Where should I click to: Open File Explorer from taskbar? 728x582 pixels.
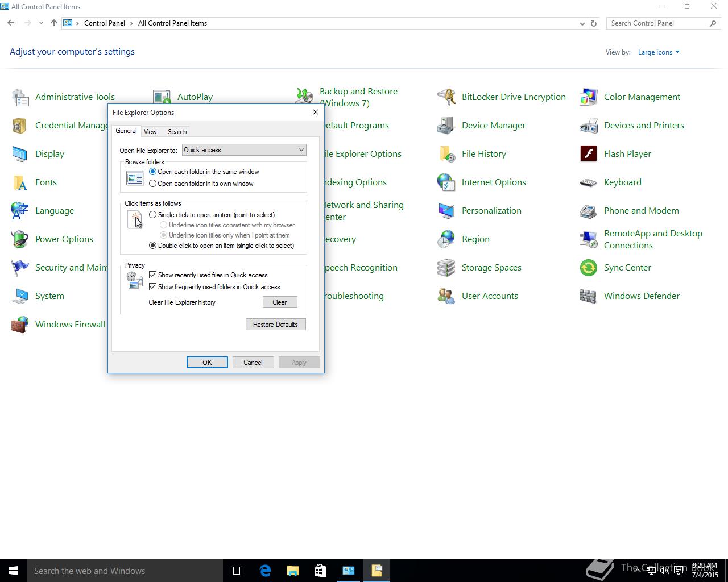click(x=293, y=571)
